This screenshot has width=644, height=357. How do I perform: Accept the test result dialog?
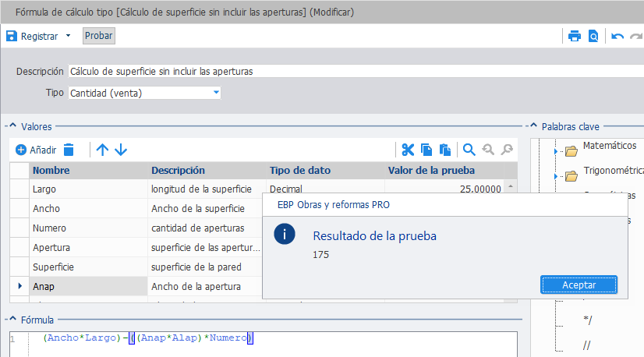(x=579, y=285)
